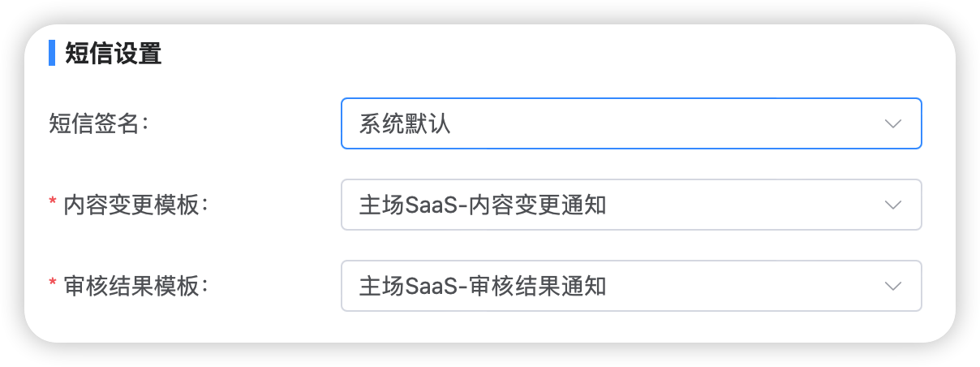Expand the 短信签名 combo box

[x=631, y=123]
